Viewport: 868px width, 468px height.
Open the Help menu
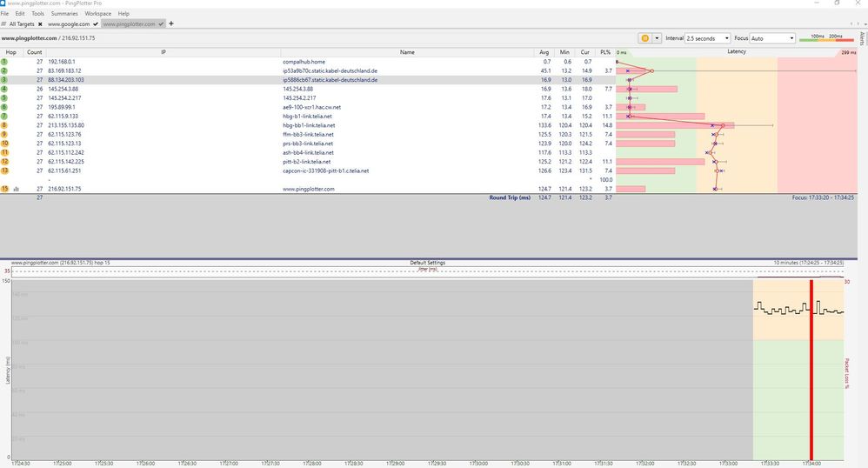pos(124,13)
